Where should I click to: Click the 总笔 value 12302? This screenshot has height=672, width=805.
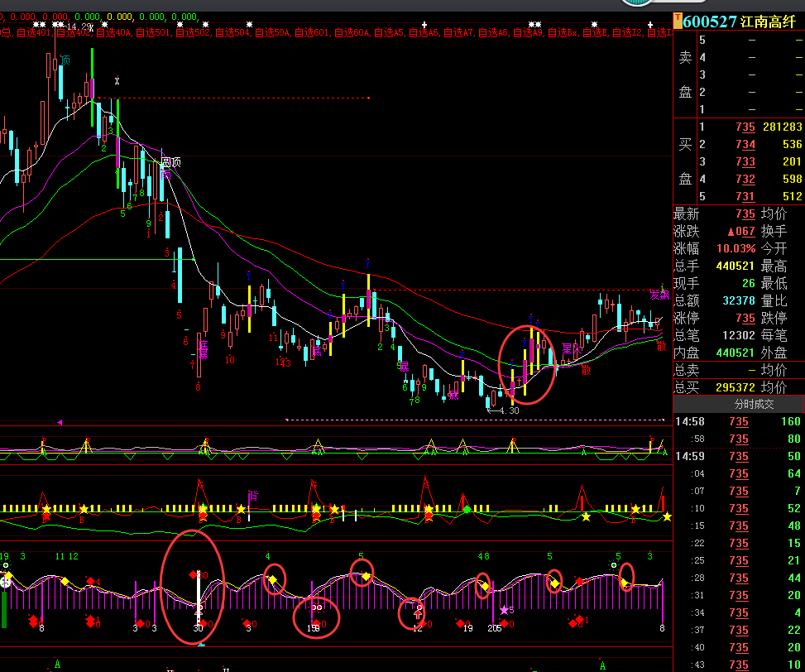tap(739, 335)
